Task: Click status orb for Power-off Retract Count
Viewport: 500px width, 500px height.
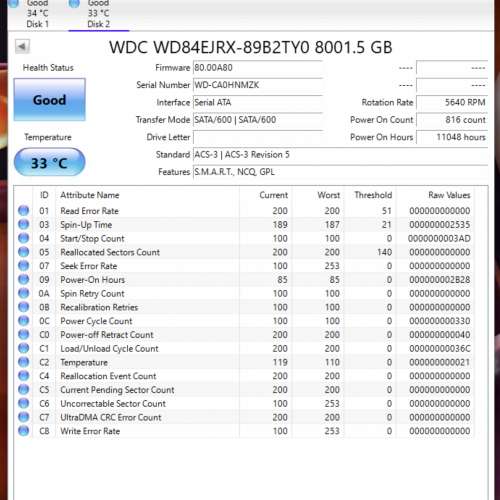Action: 23,334
